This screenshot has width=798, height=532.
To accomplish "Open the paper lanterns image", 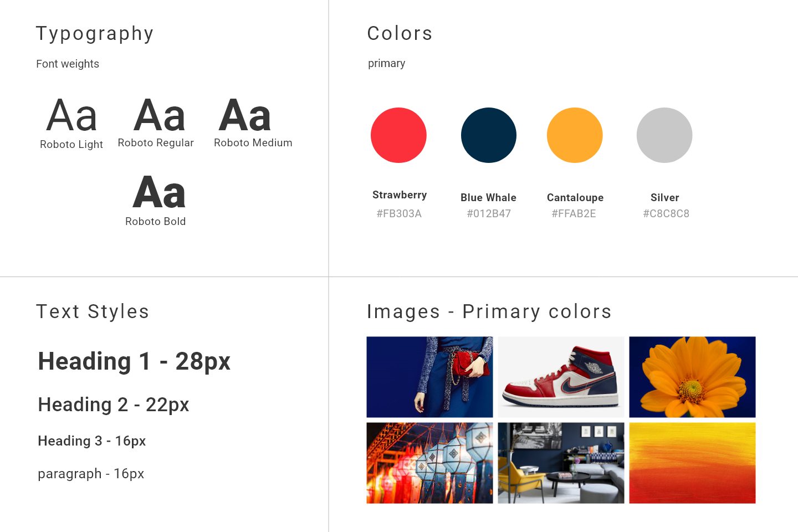I will pyautogui.click(x=429, y=463).
